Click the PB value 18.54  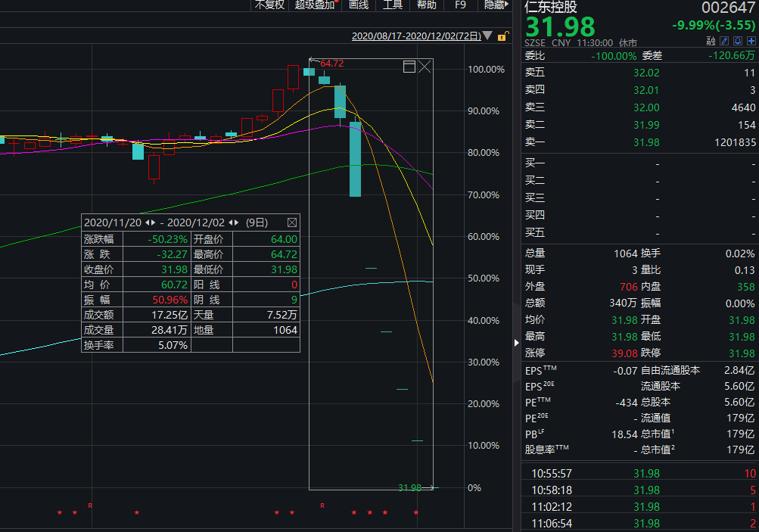pos(624,434)
